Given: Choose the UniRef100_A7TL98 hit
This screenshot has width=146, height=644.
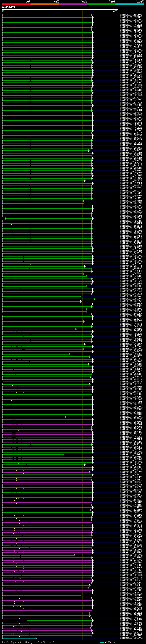Looking at the screenshot, I should 131,402.
